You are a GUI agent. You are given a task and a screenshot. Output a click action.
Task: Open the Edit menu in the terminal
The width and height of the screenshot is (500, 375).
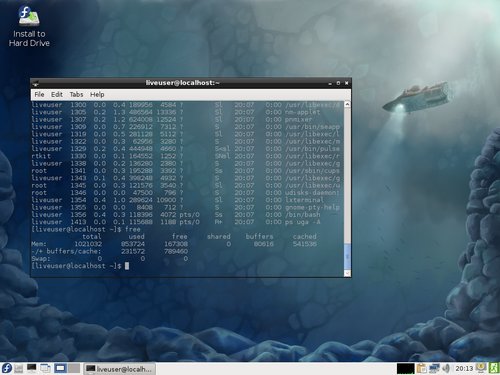point(57,95)
